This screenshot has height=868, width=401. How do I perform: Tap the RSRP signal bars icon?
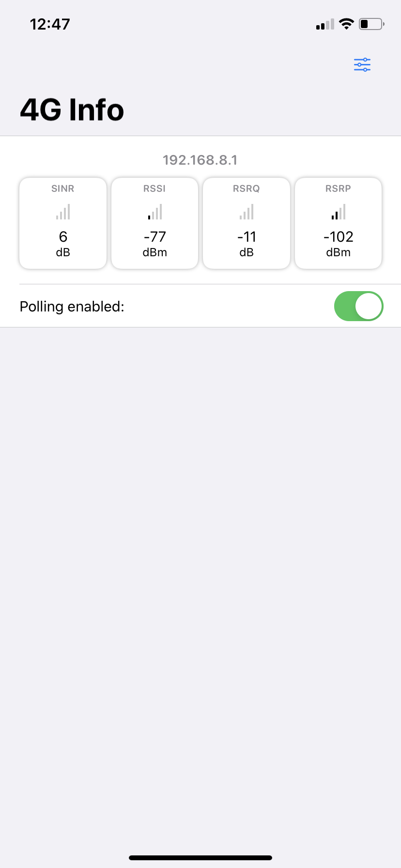(339, 212)
